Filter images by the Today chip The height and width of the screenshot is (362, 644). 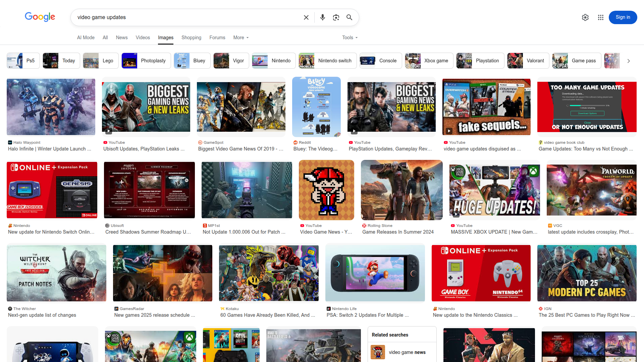61,61
